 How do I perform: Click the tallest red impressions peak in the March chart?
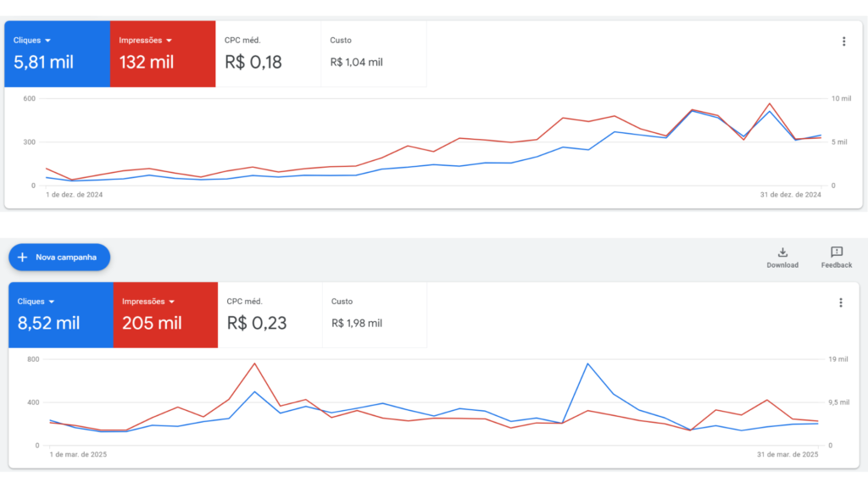point(254,363)
